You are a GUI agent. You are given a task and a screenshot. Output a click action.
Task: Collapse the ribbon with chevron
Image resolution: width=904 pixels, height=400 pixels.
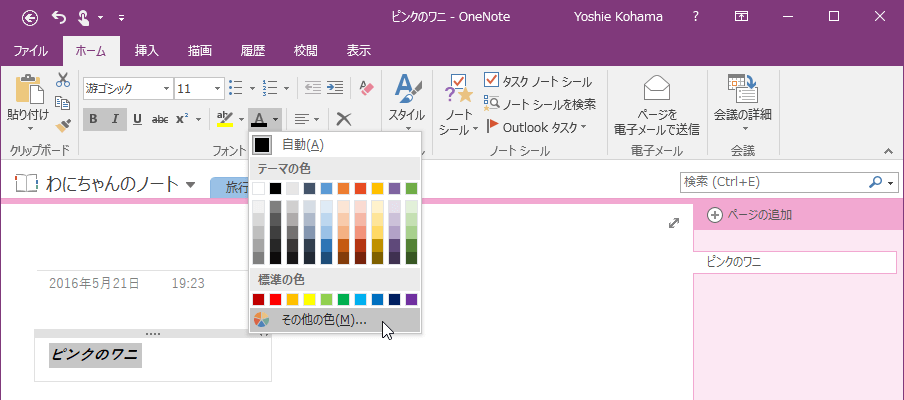coord(888,151)
